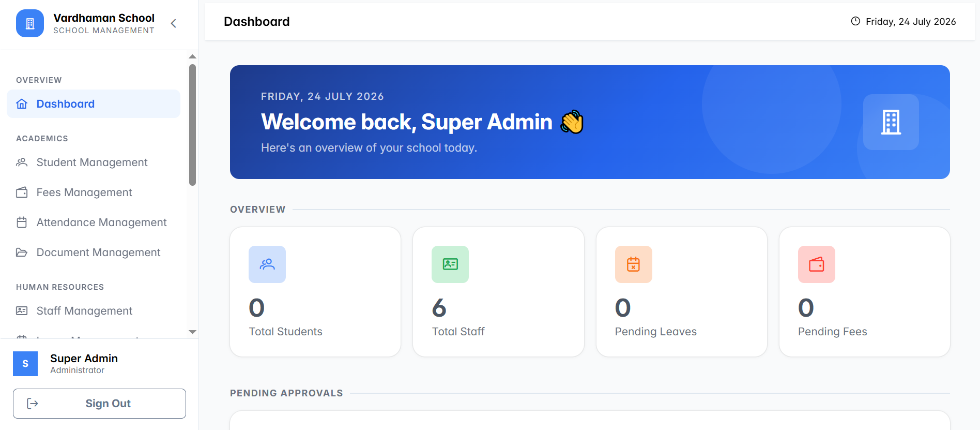The height and width of the screenshot is (430, 980).
Task: Open Dashboard in the sidebar
Action: [x=94, y=103]
